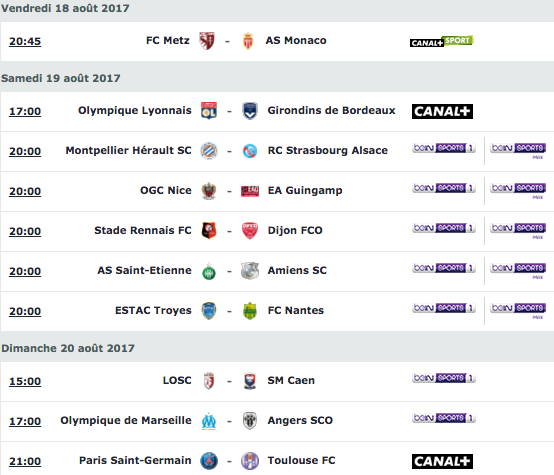The width and height of the screenshot is (554, 475).
Task: Click beIN Sports 1 logo for LOSC match
Action: point(444,378)
